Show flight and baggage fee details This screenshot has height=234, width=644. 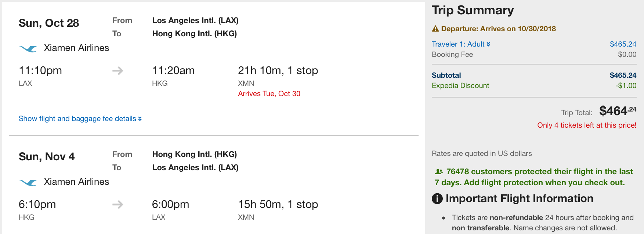pyautogui.click(x=80, y=118)
